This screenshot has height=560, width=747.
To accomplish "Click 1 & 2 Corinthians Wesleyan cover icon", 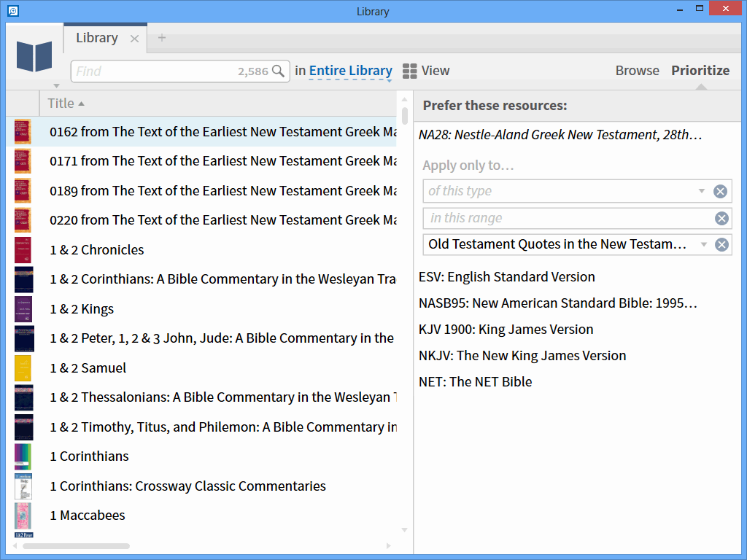I will point(24,279).
